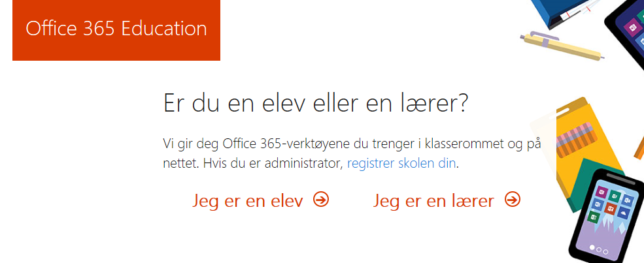
Task: Click the arrow icon beside 'Jeg er en lærer'
Action: pos(513,200)
